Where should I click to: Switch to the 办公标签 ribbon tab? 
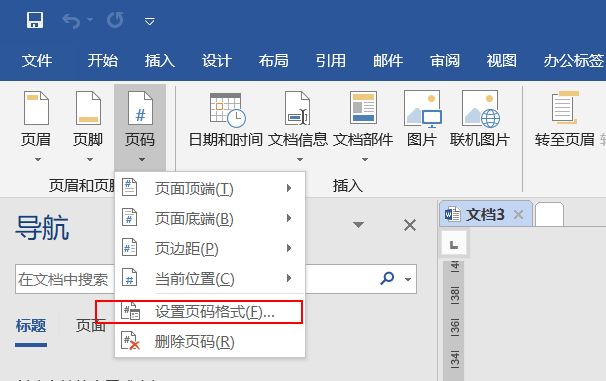click(574, 61)
